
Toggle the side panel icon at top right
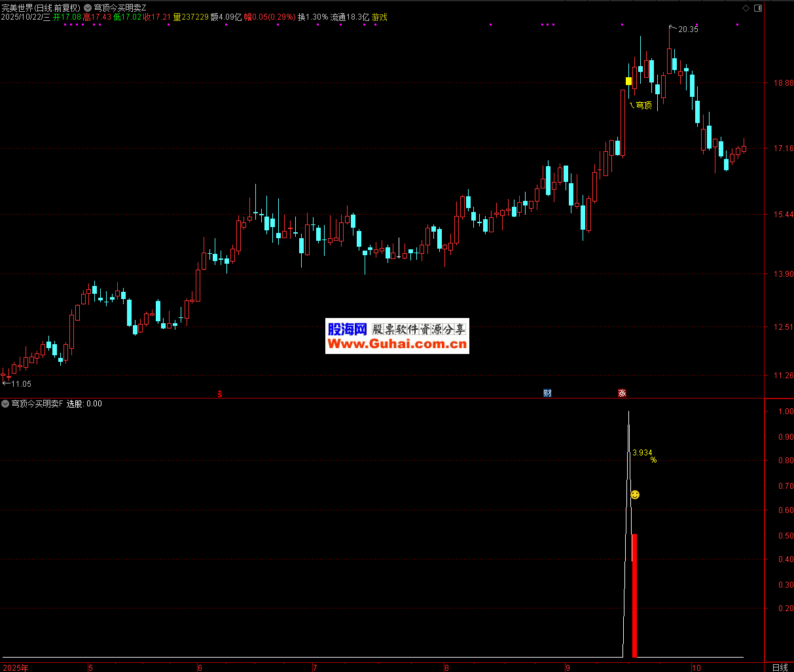pos(757,8)
